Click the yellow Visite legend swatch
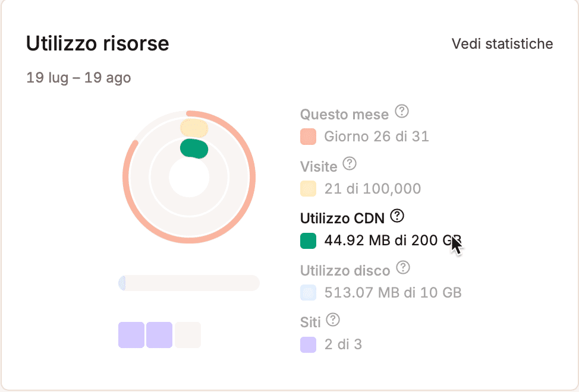Viewport: 579px width, 392px height. click(308, 189)
